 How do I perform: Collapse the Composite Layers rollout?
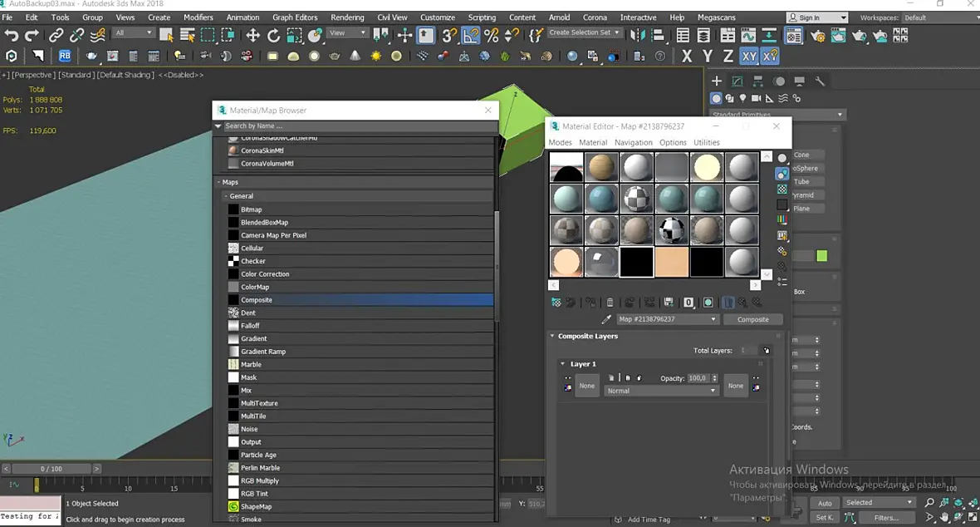tap(552, 336)
